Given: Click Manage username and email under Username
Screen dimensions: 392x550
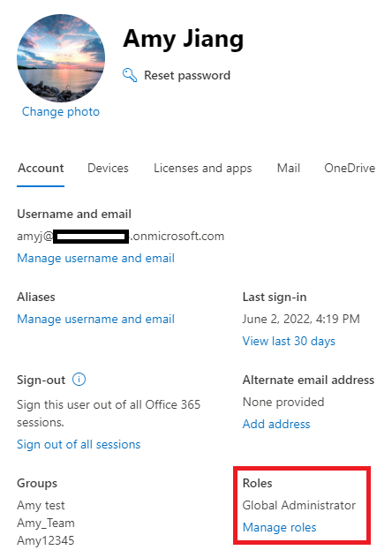Looking at the screenshot, I should coord(96,259).
